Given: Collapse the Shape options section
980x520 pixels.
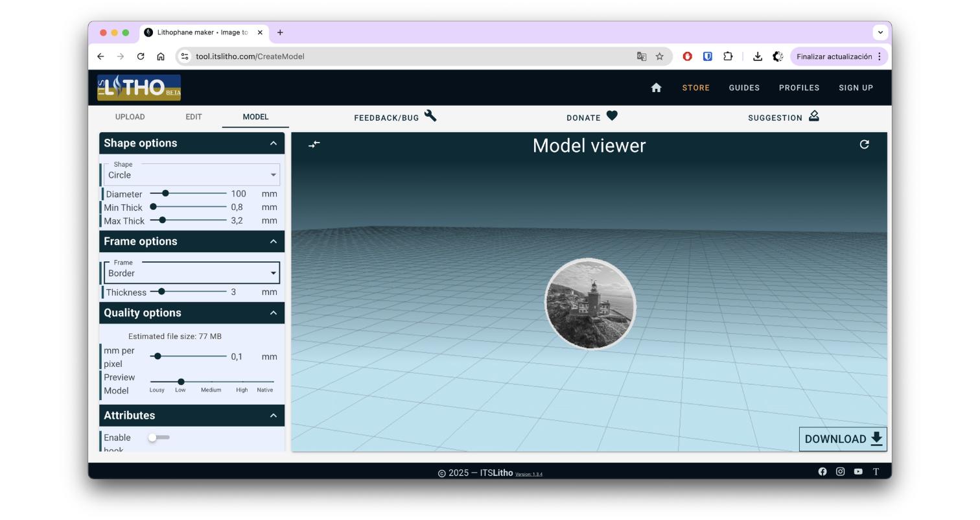Looking at the screenshot, I should pos(274,143).
